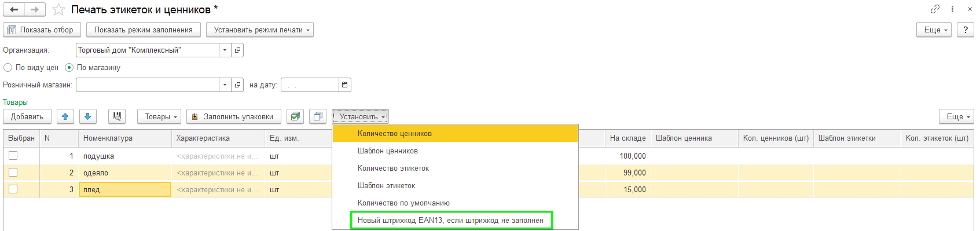Click the Характеристика column header
Image resolution: width=980 pixels, height=231 pixels.
pyautogui.click(x=218, y=138)
